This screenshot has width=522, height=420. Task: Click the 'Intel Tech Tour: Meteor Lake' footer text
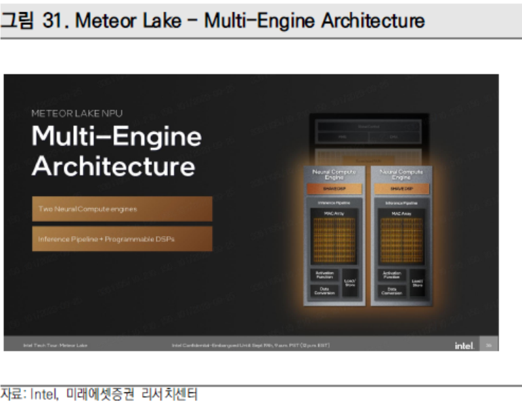coord(56,346)
